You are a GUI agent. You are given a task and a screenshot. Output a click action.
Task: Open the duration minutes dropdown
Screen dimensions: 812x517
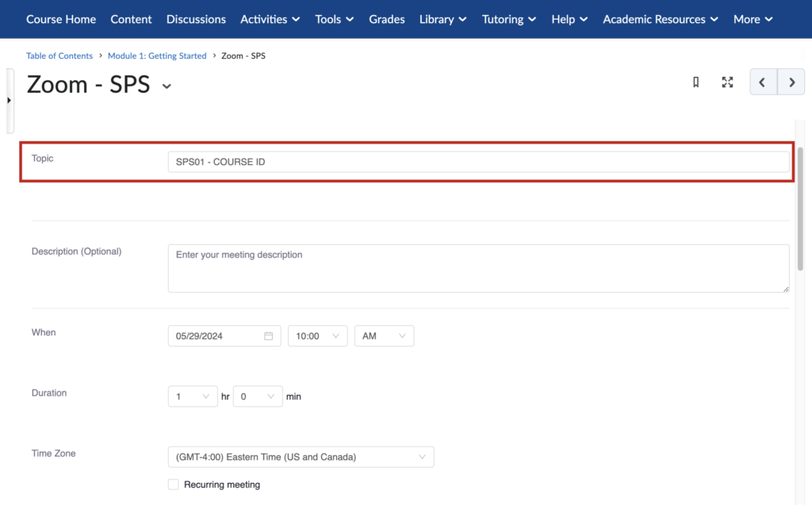click(x=257, y=396)
